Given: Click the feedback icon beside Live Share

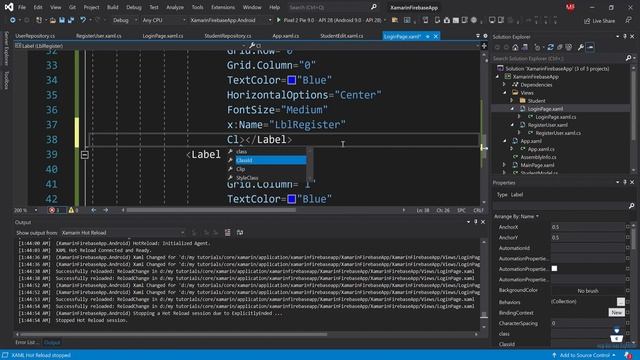Looking at the screenshot, I should 628,20.
